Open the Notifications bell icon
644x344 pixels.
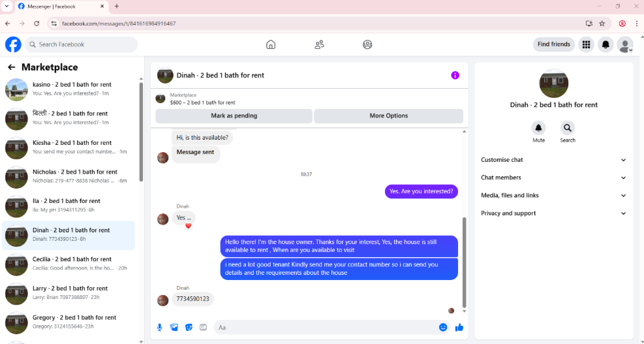click(606, 44)
